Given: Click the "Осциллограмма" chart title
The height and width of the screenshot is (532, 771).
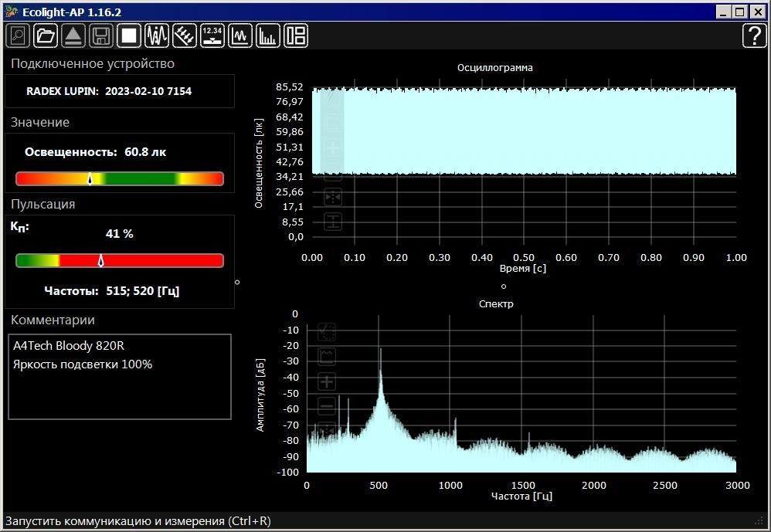Looking at the screenshot, I should coord(495,68).
